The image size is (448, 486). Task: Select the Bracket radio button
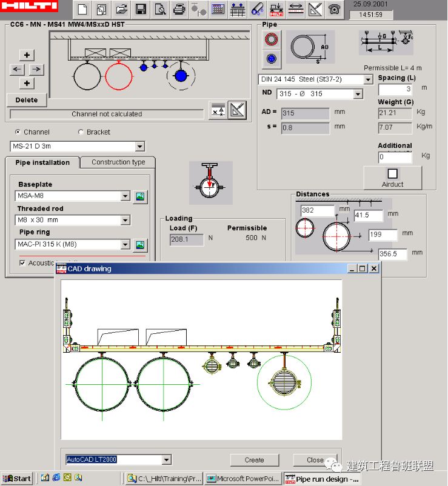click(81, 132)
